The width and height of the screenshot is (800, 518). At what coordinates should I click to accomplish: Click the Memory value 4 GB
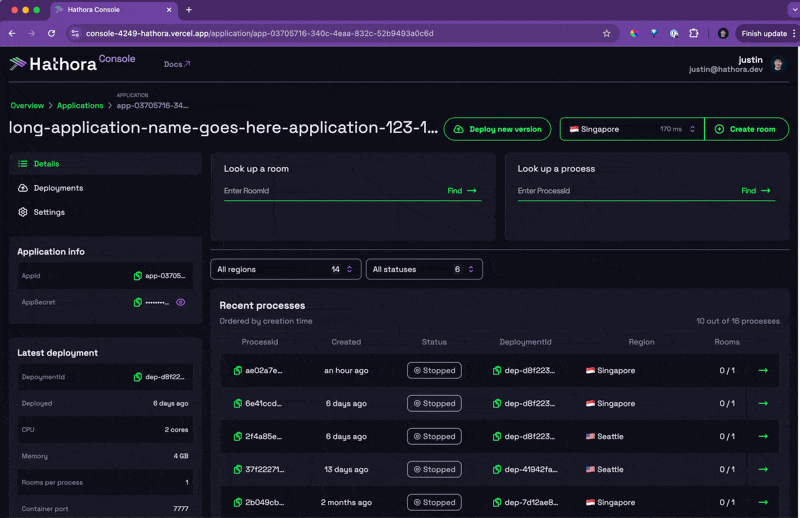coord(181,456)
